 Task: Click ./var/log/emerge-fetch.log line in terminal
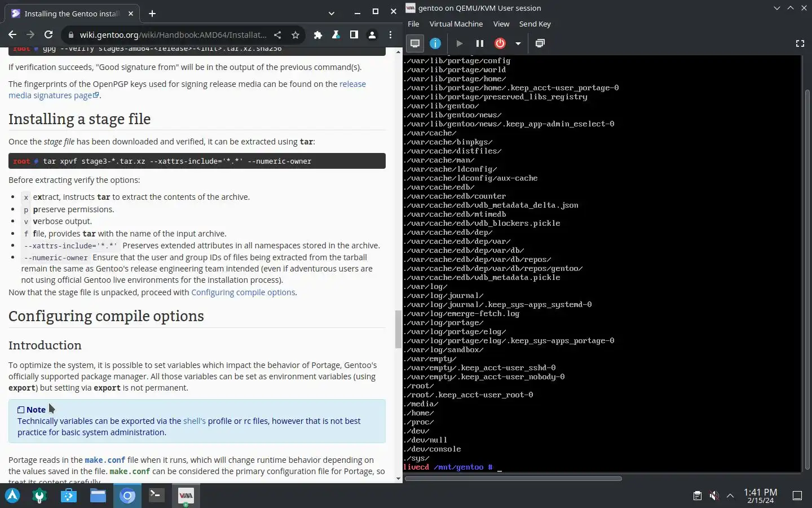pyautogui.click(x=462, y=313)
